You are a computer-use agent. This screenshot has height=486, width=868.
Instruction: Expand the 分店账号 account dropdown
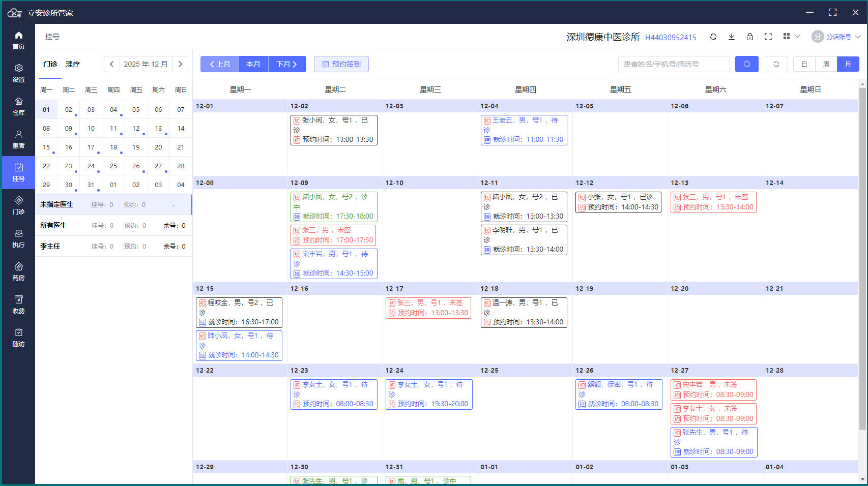pyautogui.click(x=836, y=37)
